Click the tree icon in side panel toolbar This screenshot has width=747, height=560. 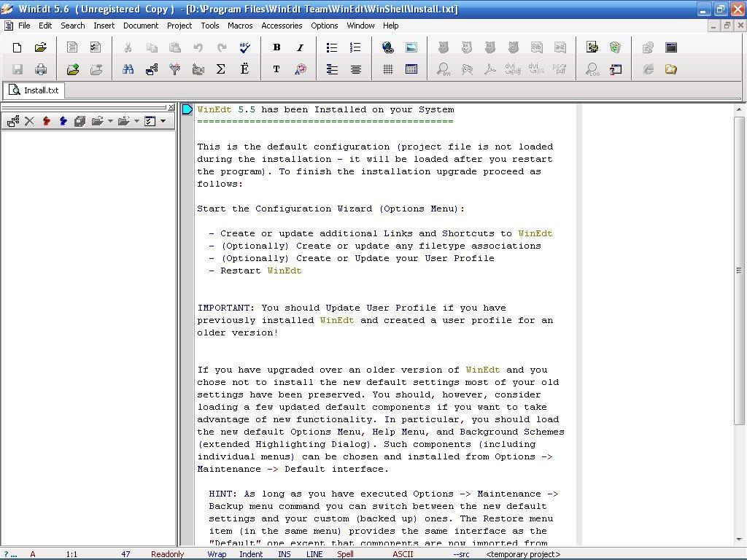point(13,121)
